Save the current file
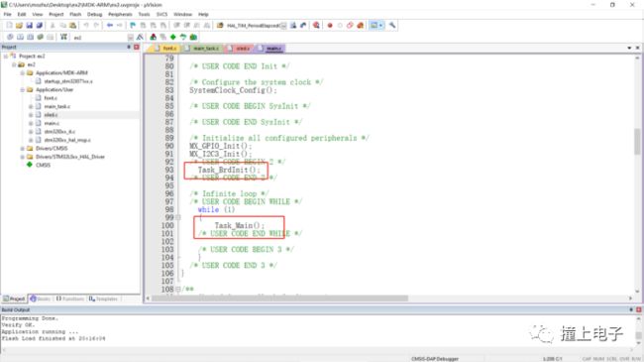This screenshot has height=362, width=644. [x=29, y=26]
